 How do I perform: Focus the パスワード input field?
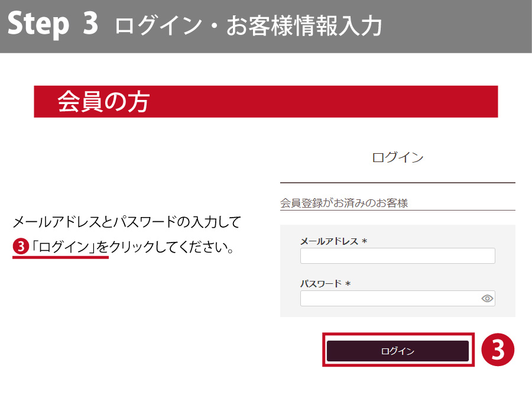[390, 299]
